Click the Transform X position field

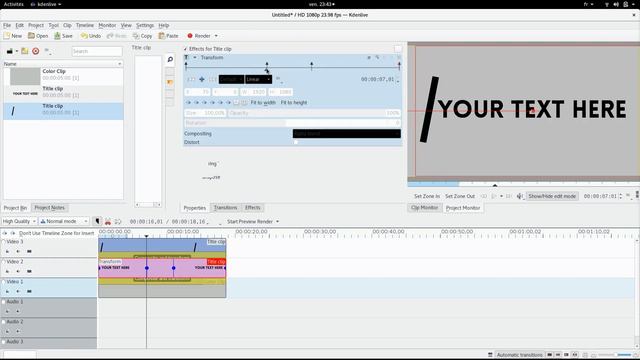[x=198, y=92]
